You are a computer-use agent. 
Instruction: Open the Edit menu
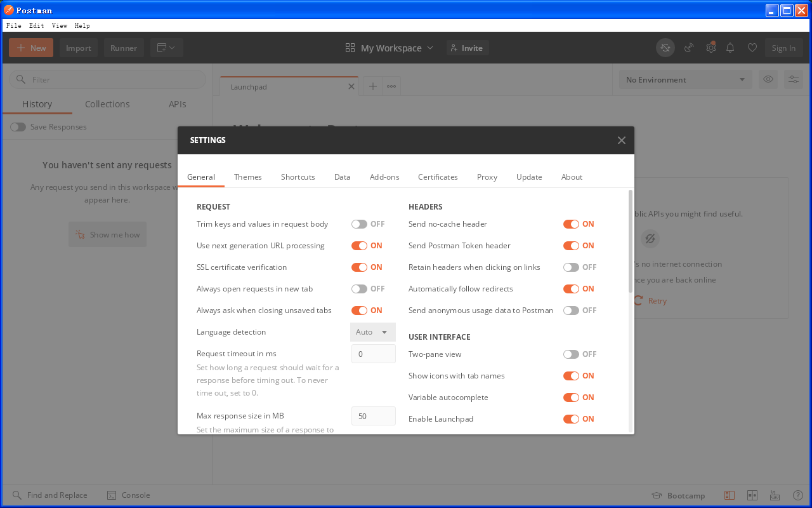[x=36, y=25]
